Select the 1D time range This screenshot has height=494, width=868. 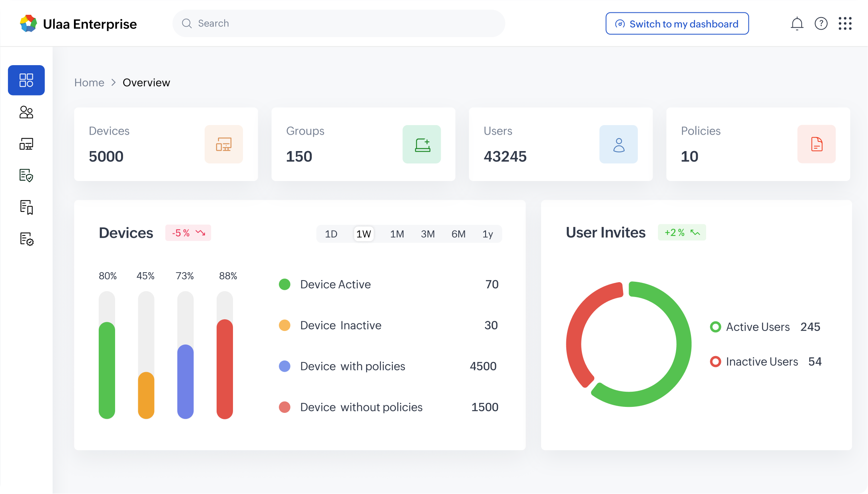pyautogui.click(x=331, y=234)
